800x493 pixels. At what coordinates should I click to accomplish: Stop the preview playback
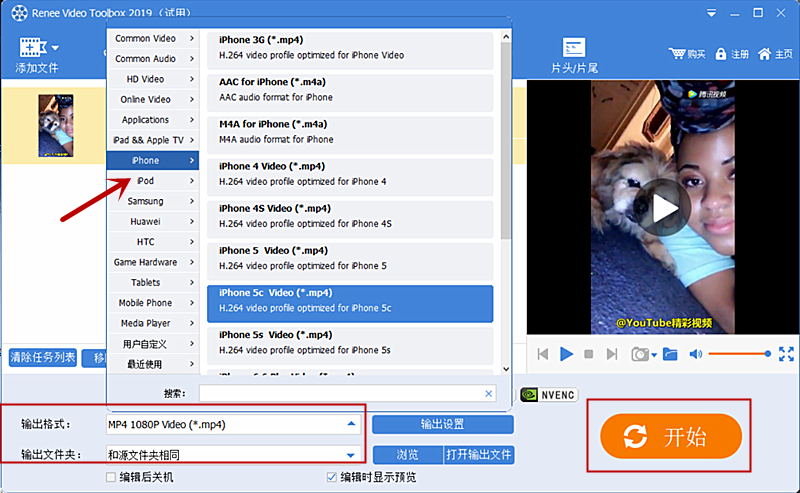click(588, 354)
